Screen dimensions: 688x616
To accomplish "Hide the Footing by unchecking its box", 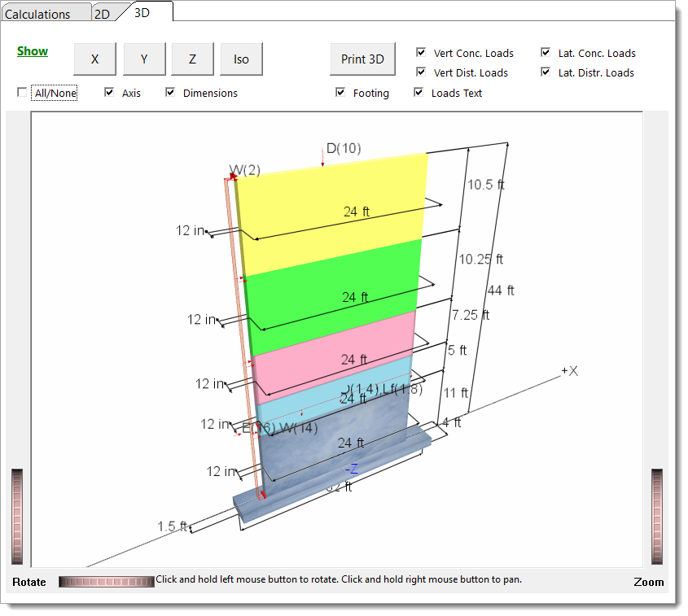I will pyautogui.click(x=340, y=92).
